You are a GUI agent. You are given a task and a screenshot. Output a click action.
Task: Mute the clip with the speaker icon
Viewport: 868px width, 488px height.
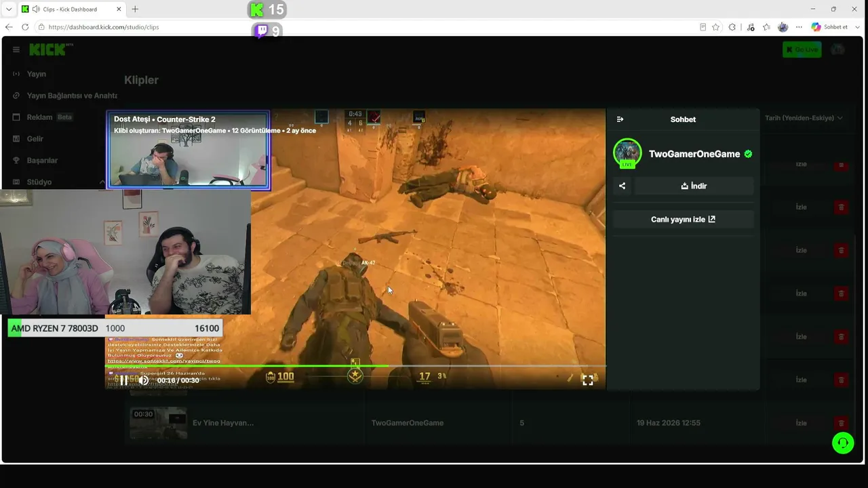point(144,380)
